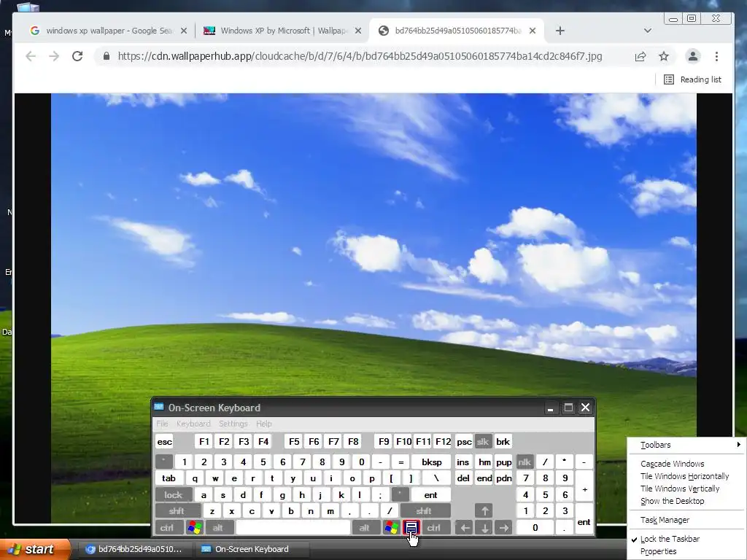Toggle the left alt key
The height and width of the screenshot is (560, 747).
[218, 528]
